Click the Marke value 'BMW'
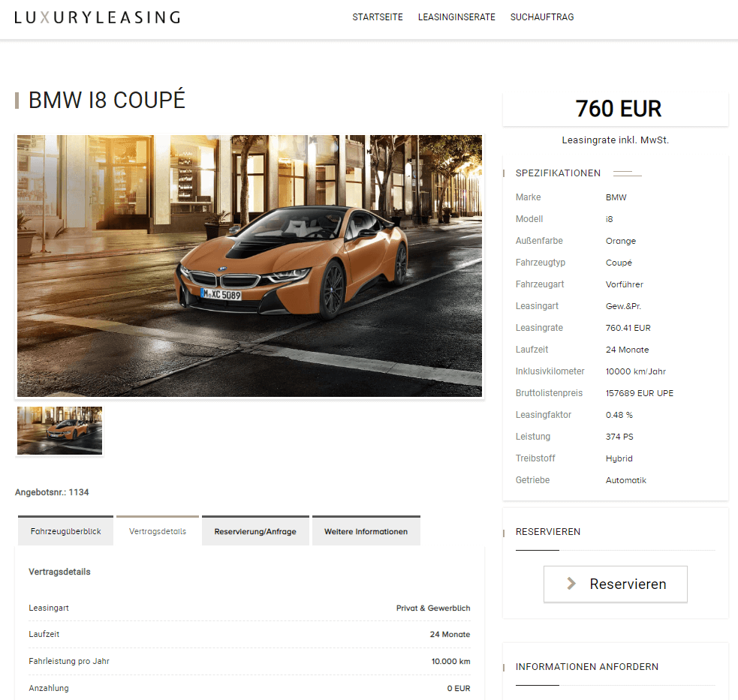Viewport: 738px width, 700px height. [x=616, y=197]
